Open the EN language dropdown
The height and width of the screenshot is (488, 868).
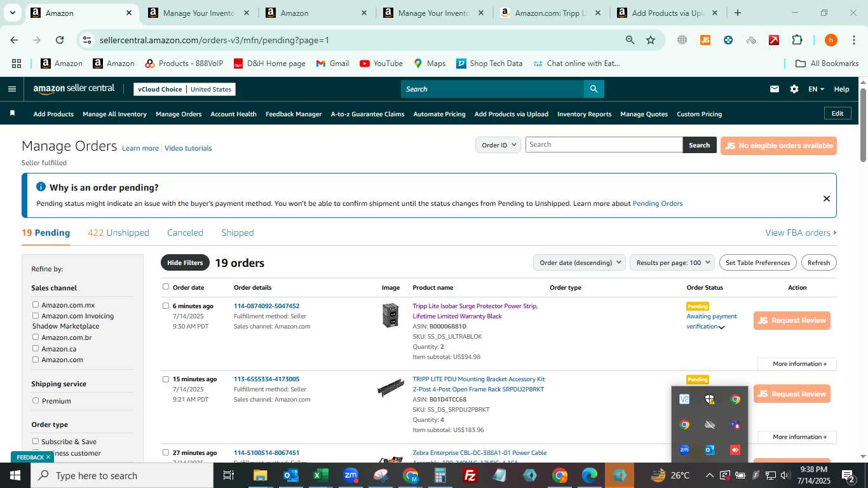coord(816,89)
